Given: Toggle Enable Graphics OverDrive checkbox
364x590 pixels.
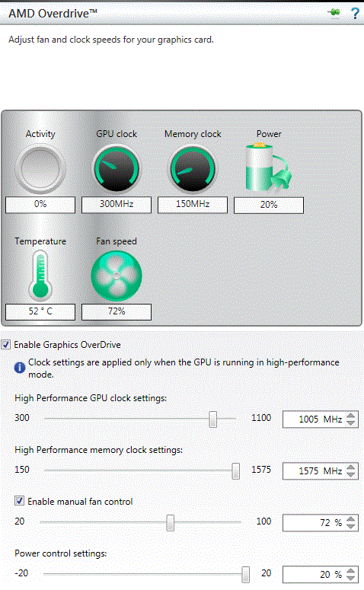Looking at the screenshot, I should [5, 344].
